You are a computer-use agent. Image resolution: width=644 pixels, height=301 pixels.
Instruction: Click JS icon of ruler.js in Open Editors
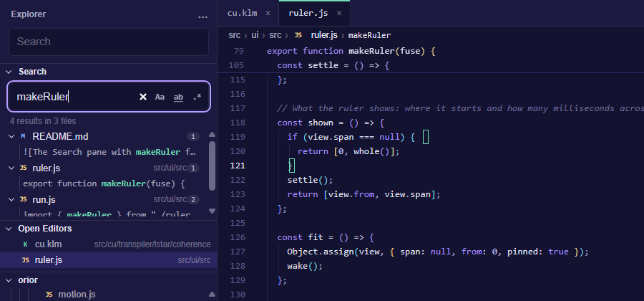pos(26,260)
